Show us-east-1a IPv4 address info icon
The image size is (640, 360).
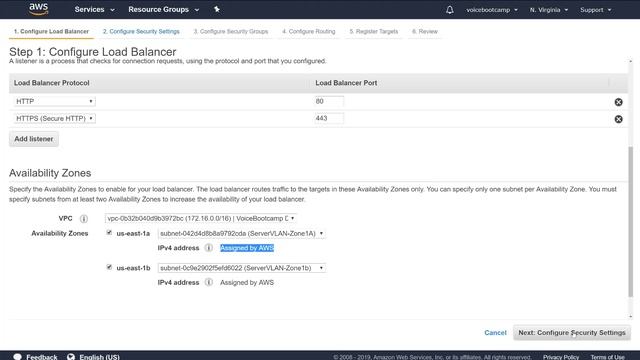point(209,248)
